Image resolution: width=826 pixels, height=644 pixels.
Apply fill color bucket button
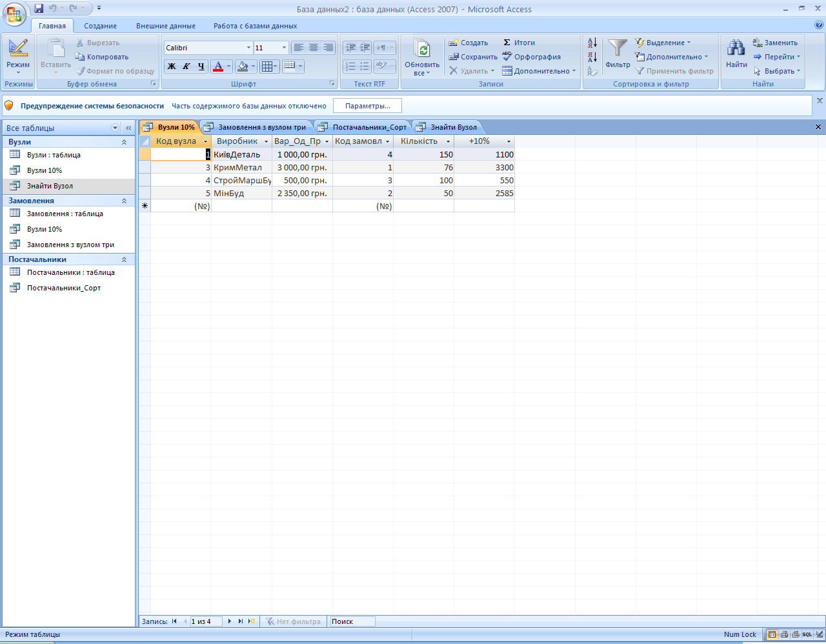point(243,66)
